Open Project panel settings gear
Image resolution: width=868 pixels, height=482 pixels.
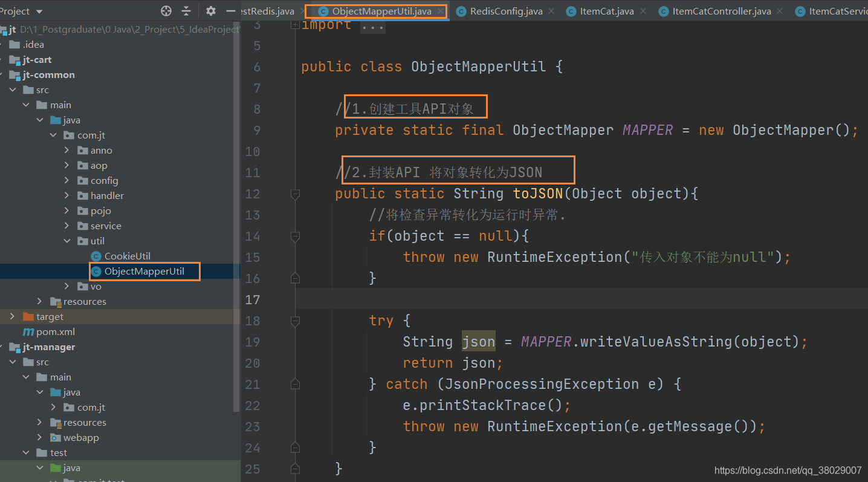210,11
